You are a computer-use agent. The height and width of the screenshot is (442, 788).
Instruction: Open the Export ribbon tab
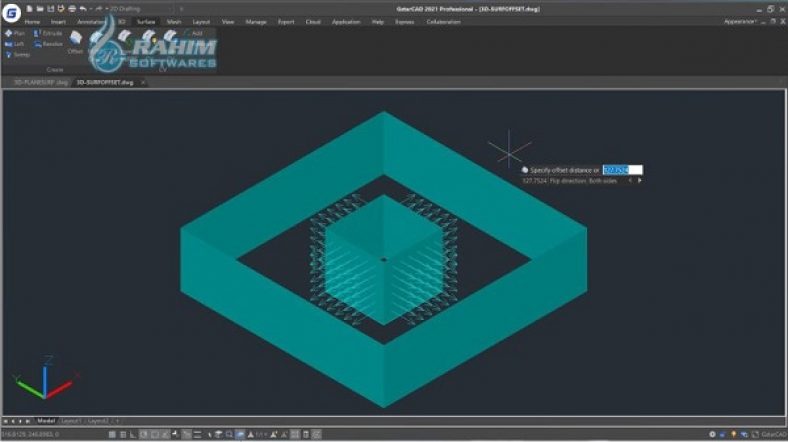point(286,22)
